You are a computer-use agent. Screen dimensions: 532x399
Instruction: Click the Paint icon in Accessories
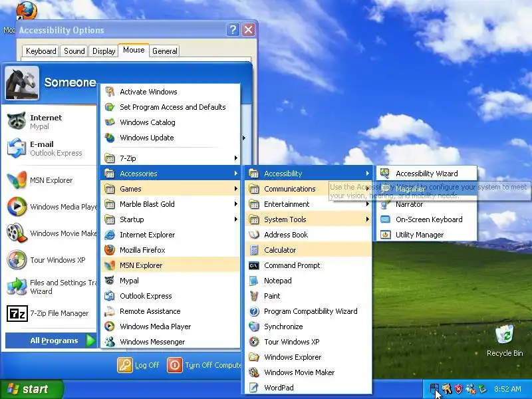[x=254, y=296]
